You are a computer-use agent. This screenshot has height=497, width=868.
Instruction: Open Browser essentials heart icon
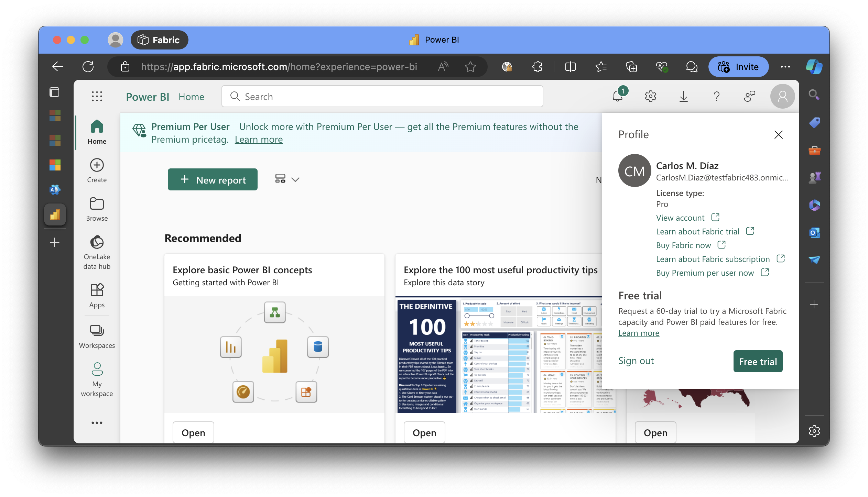click(x=662, y=67)
